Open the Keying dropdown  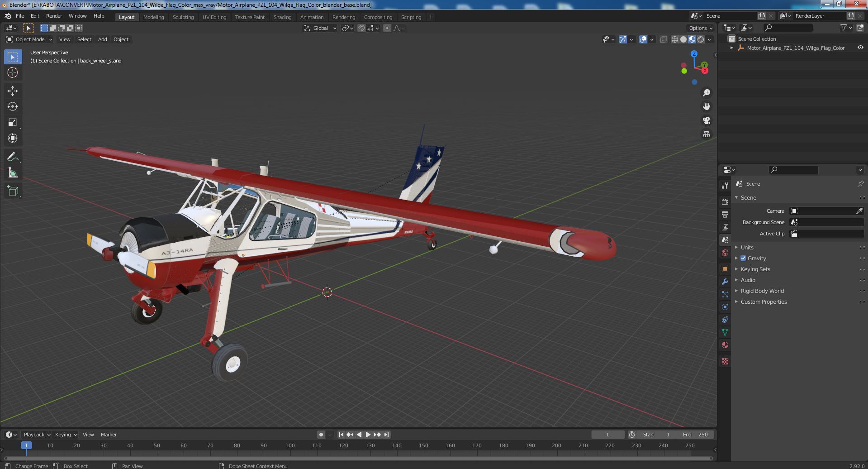tap(66, 435)
